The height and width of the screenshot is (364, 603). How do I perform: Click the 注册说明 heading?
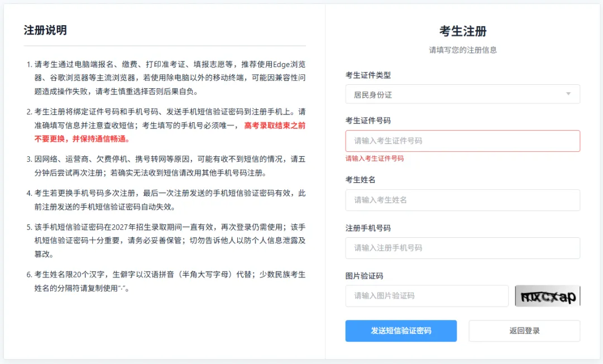tap(45, 30)
